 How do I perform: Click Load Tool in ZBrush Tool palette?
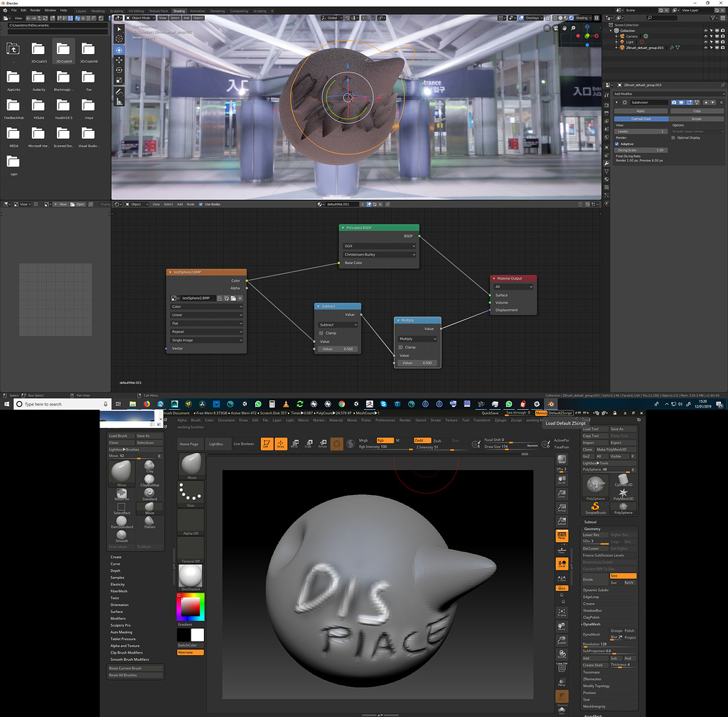(595, 429)
